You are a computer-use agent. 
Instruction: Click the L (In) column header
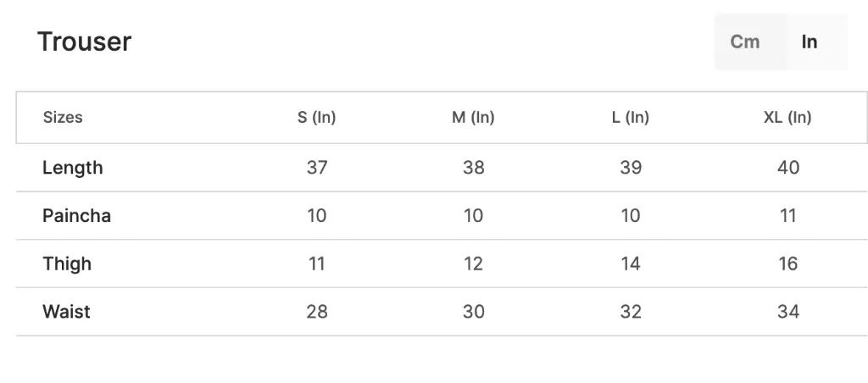[631, 117]
